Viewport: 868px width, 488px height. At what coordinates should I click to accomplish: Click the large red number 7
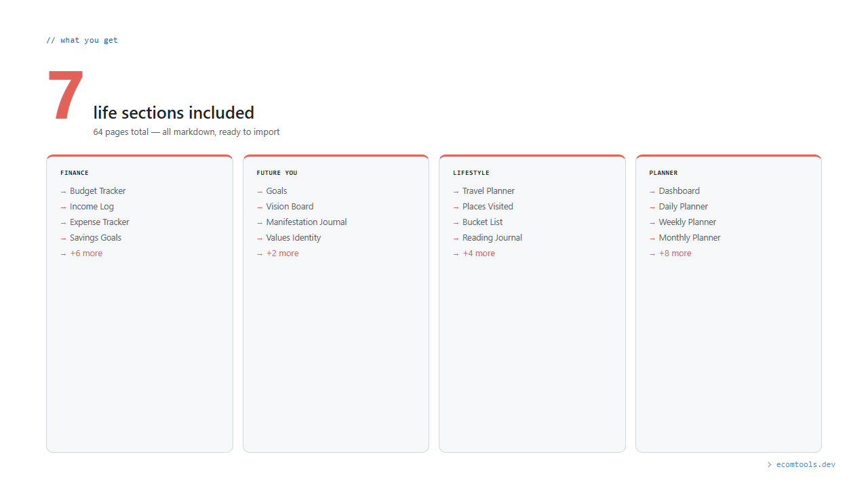(x=66, y=96)
